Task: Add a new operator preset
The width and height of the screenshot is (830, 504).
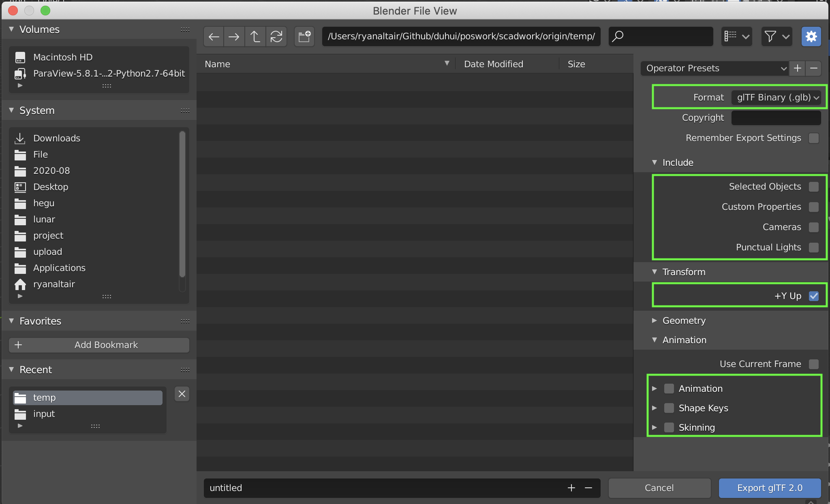Action: click(x=798, y=68)
